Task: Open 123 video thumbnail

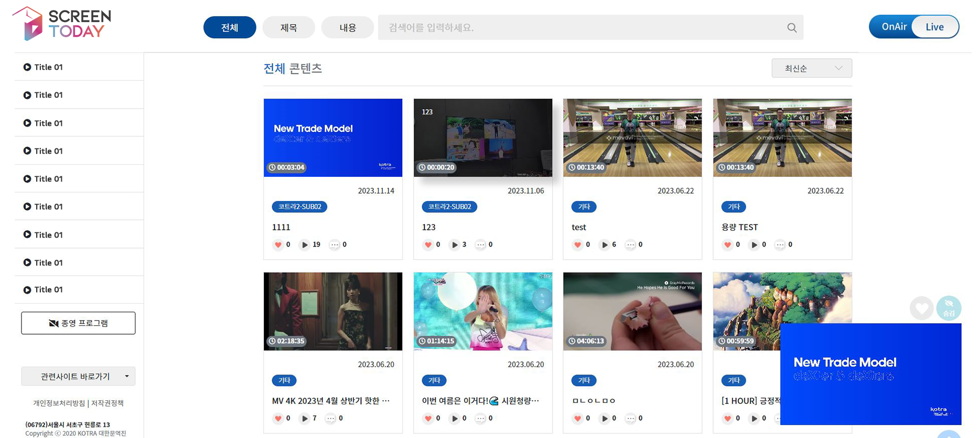Action: (x=483, y=138)
